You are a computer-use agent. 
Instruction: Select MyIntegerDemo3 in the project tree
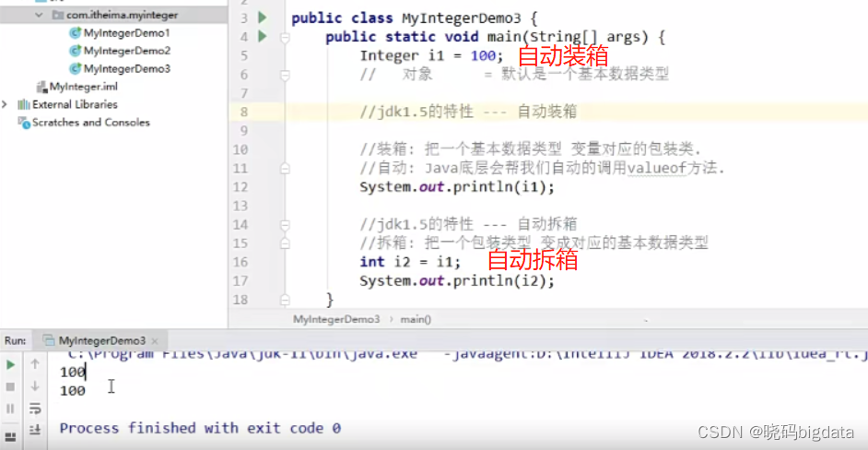pos(127,69)
